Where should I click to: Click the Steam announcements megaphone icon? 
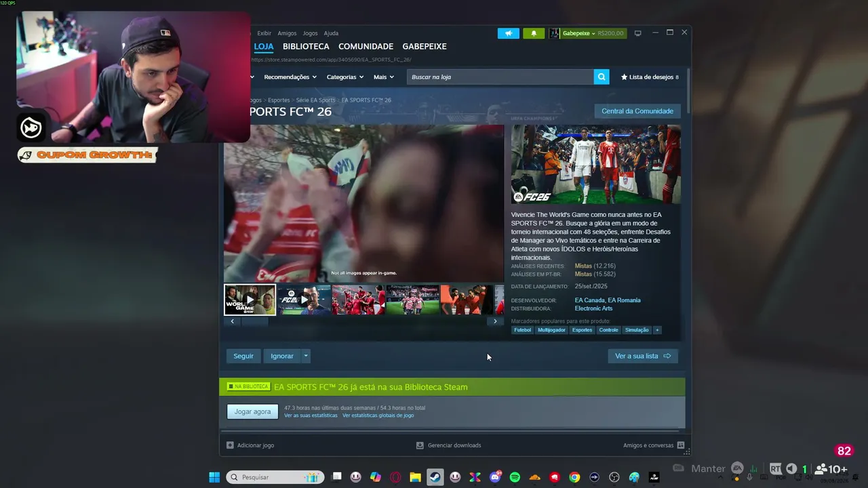508,33
